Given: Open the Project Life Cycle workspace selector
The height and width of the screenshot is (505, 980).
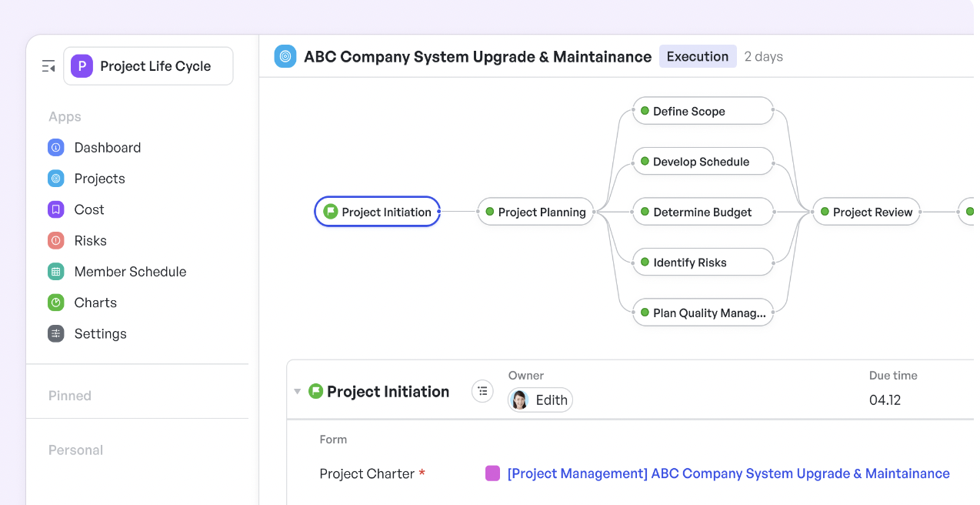Looking at the screenshot, I should click(x=148, y=66).
